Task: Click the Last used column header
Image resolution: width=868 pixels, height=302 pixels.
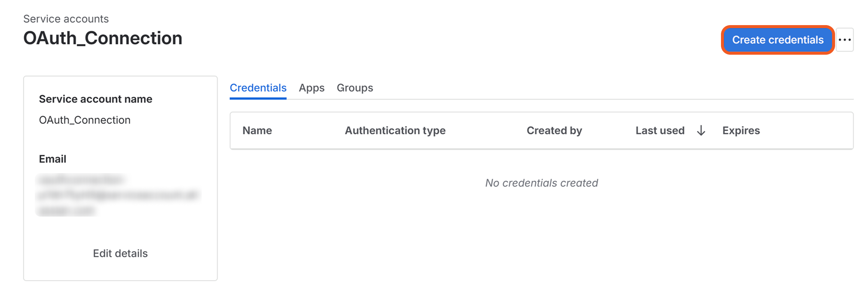Action: [x=660, y=130]
